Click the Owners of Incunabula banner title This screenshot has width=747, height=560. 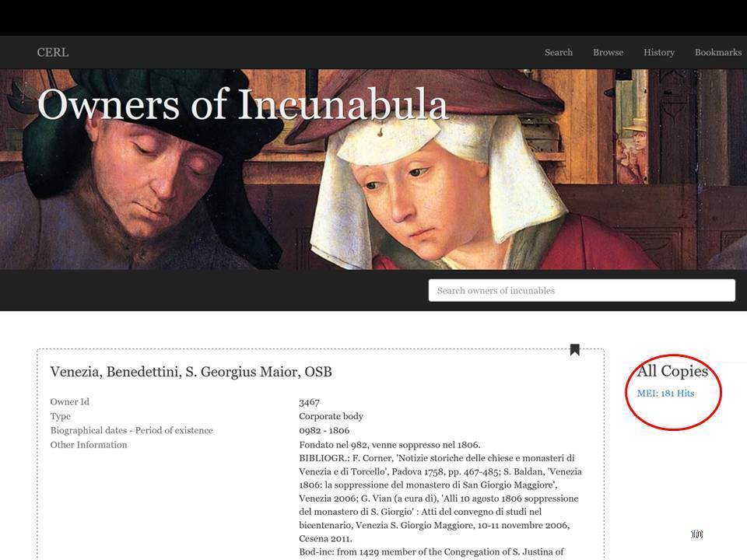[x=243, y=104]
